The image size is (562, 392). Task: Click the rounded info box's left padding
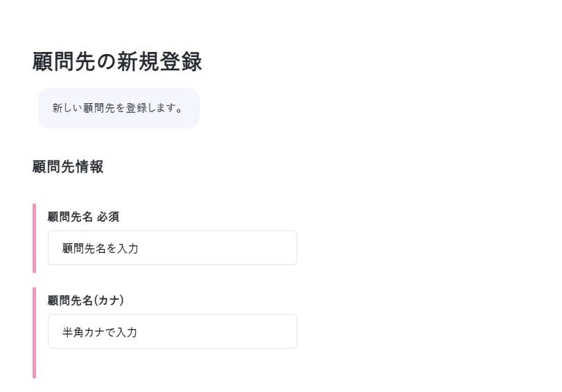click(44, 108)
